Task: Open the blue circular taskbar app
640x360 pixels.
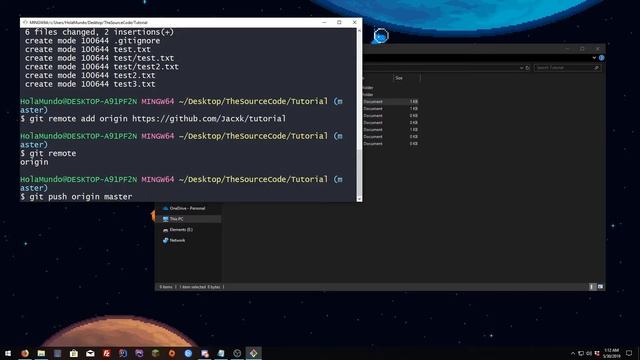Action: click(x=188, y=353)
